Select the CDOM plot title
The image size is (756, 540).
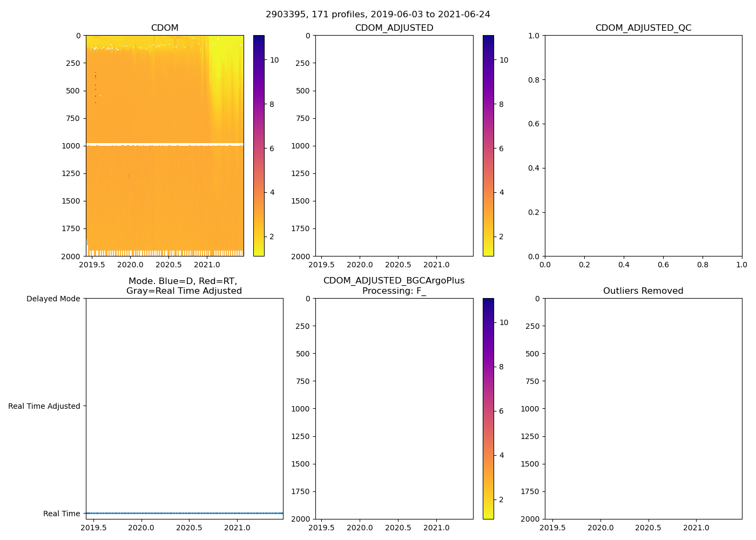[x=165, y=28]
